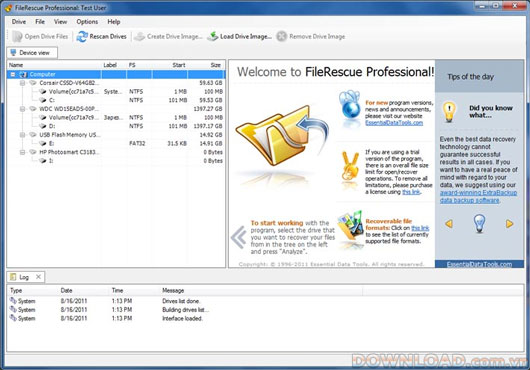The image size is (530, 370).
Task: Sort log by Date column header
Action: coord(83,291)
